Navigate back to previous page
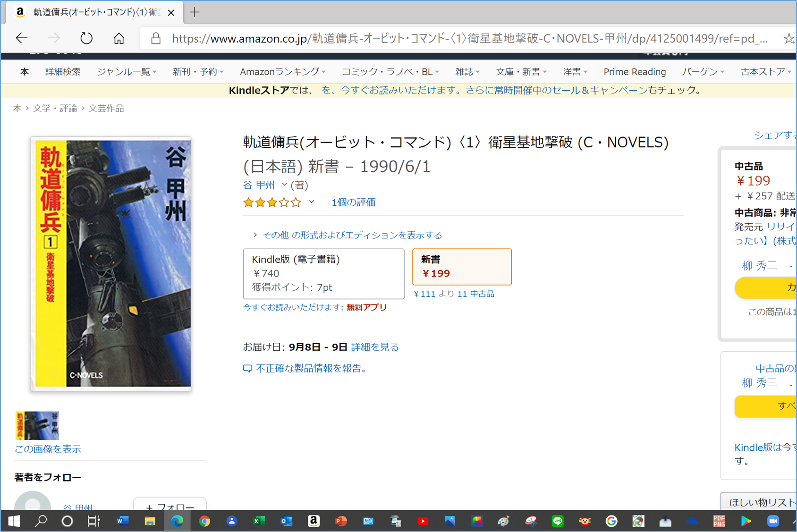 [22, 38]
